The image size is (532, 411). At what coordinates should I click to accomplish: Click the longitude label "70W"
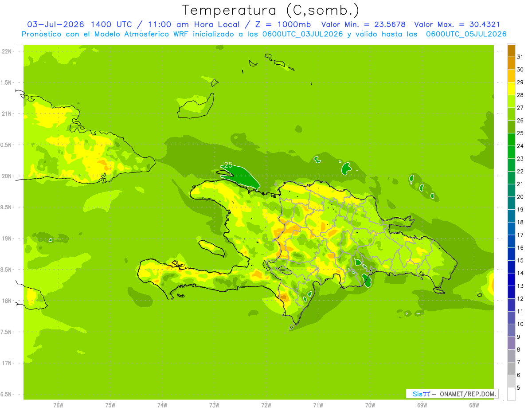(x=370, y=405)
